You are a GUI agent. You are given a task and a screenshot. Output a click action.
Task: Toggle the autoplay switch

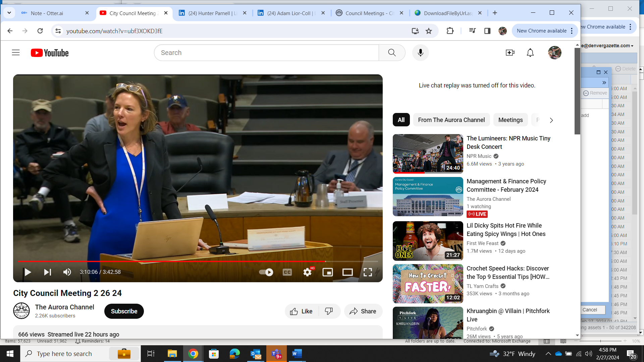click(x=266, y=272)
